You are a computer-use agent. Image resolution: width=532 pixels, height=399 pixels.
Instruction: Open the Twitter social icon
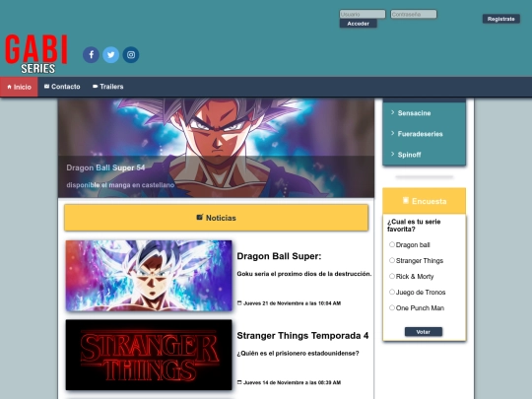(111, 54)
